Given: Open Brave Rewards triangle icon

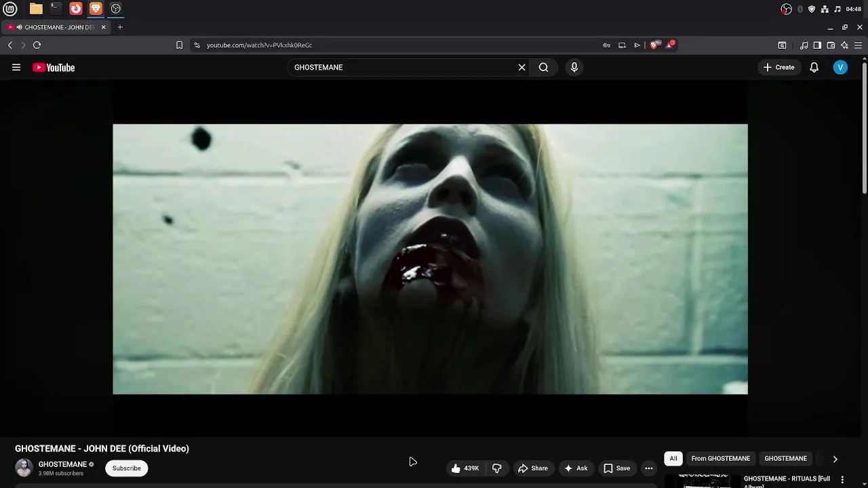Looking at the screenshot, I should point(670,45).
